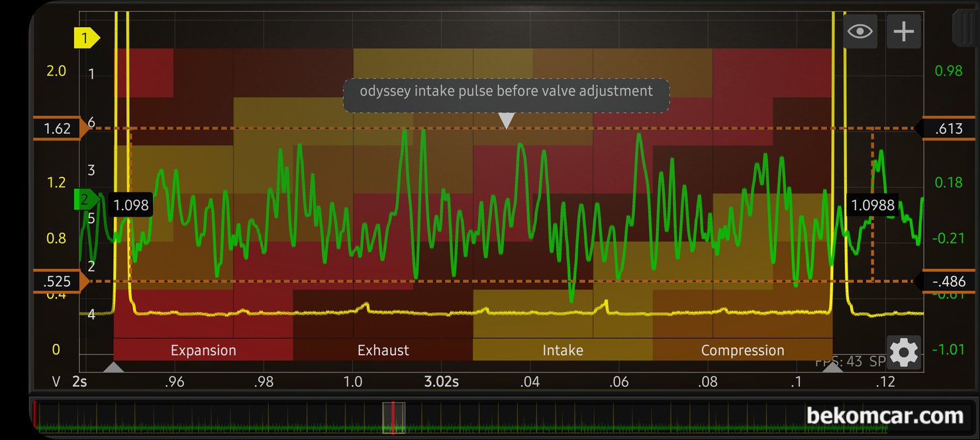This screenshot has width=980, height=440.
Task: Click the 3.02s time axis label
Action: click(442, 382)
